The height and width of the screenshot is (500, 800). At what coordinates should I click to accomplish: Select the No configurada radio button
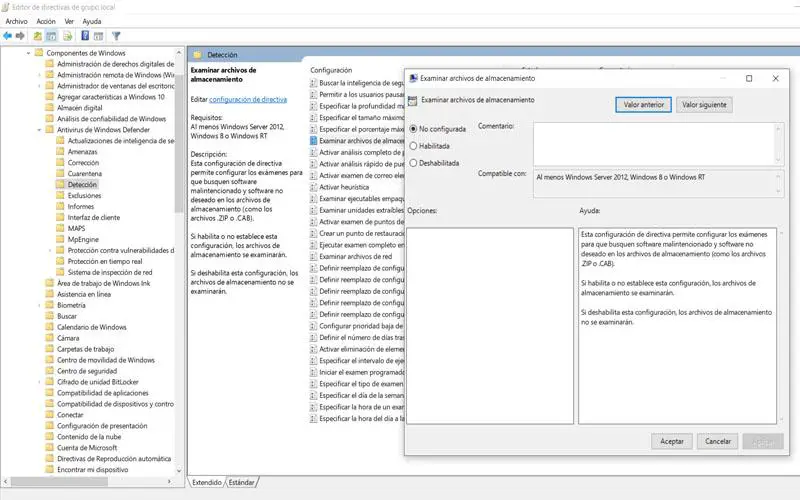413,129
